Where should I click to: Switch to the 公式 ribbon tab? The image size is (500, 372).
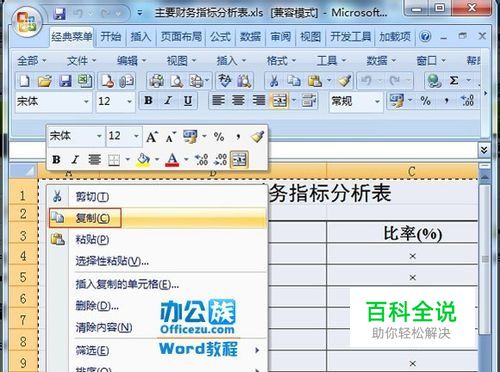tap(220, 36)
